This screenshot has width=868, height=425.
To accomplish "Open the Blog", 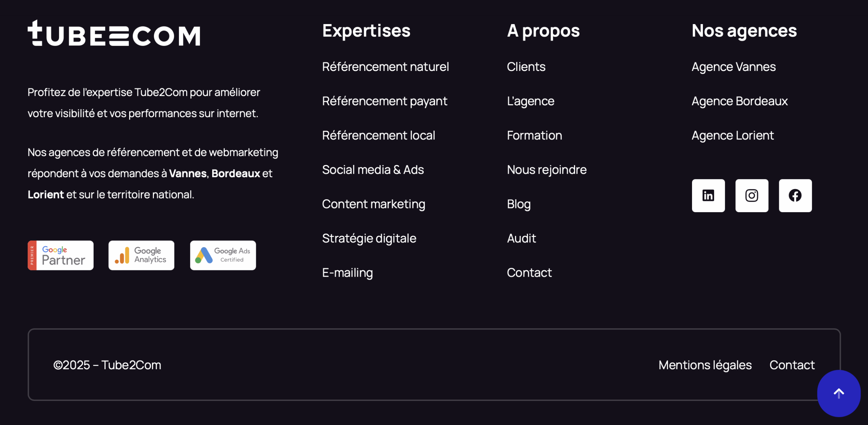I will click(x=519, y=204).
